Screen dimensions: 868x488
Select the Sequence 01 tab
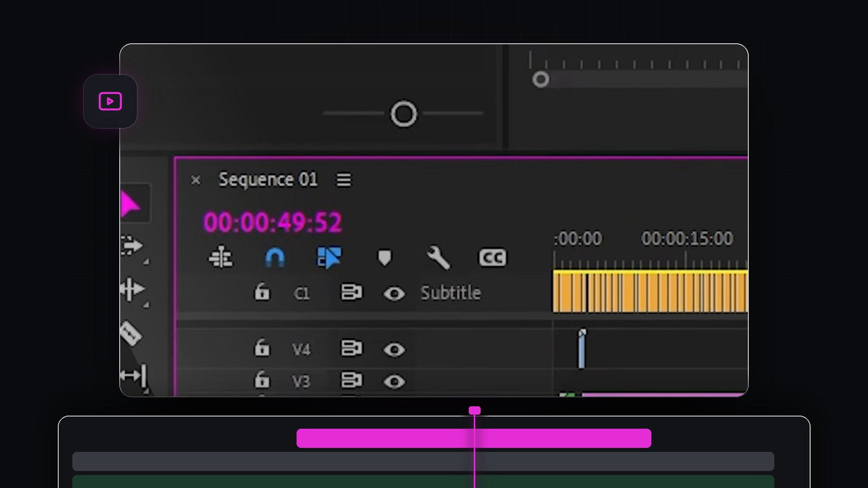pyautogui.click(x=268, y=179)
